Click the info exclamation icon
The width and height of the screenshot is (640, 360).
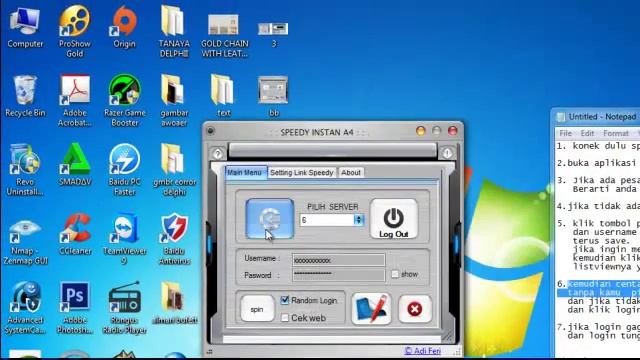447,153
